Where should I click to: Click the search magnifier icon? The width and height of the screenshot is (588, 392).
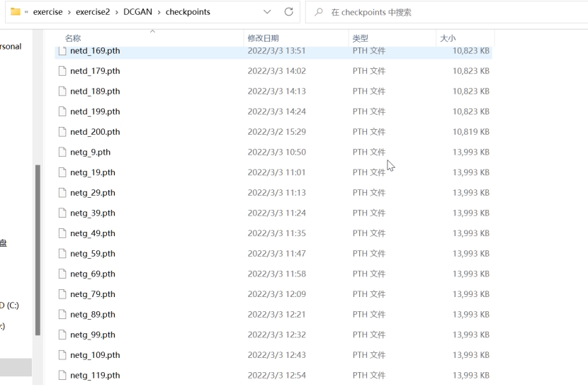(x=320, y=12)
